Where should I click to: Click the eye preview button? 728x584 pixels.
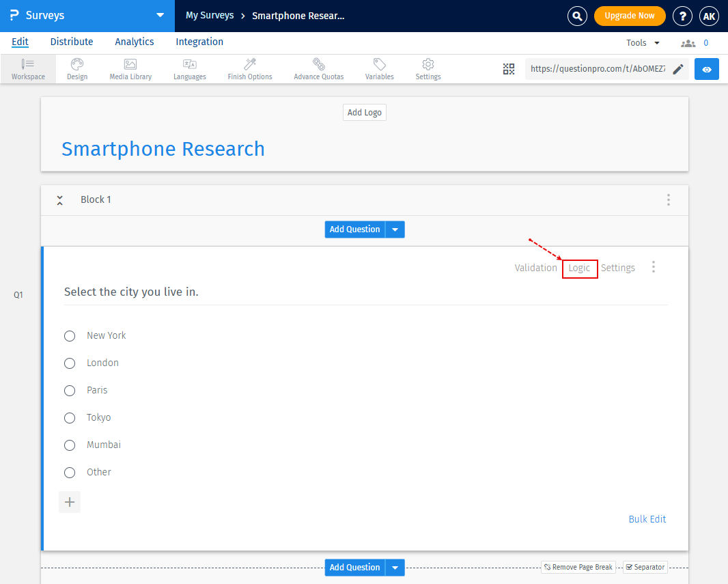click(706, 69)
